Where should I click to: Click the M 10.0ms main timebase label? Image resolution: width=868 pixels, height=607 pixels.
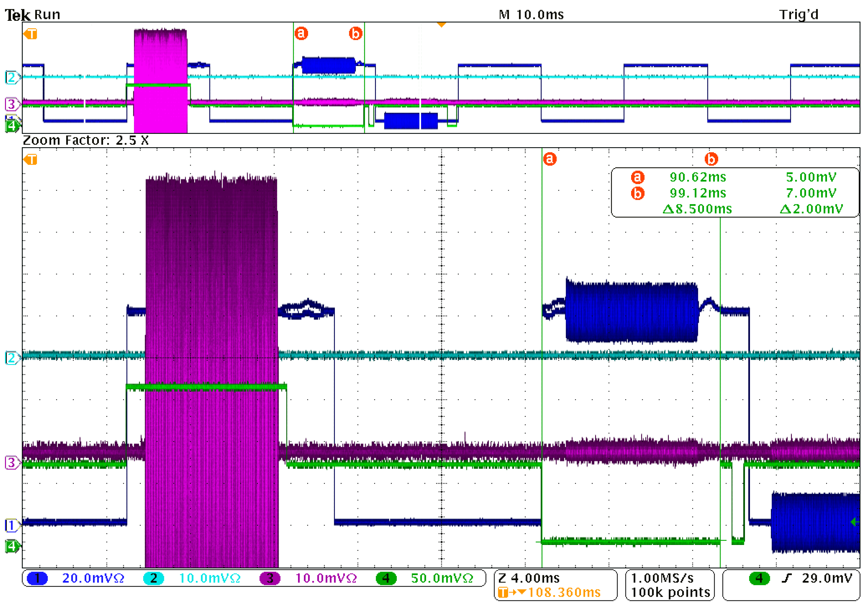(x=531, y=15)
